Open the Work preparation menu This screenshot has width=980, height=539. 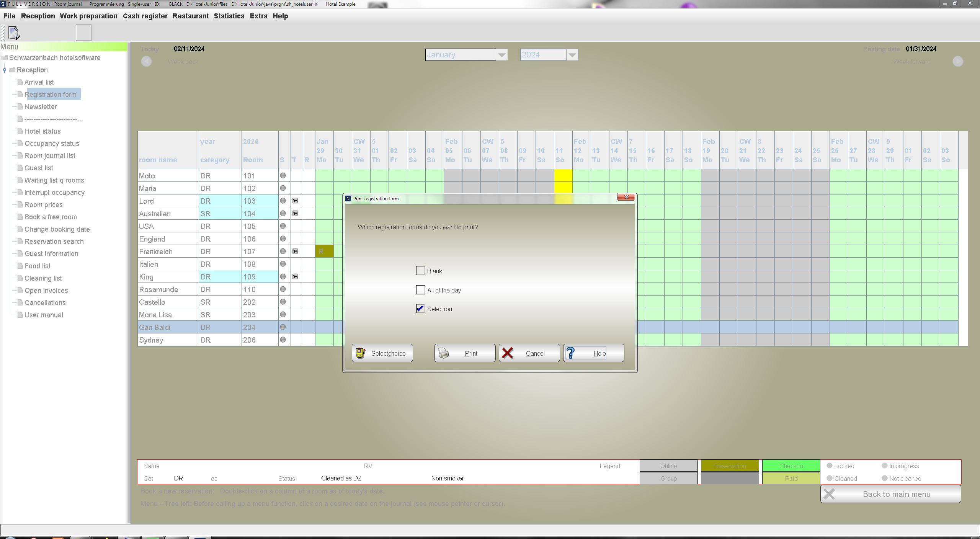(88, 16)
